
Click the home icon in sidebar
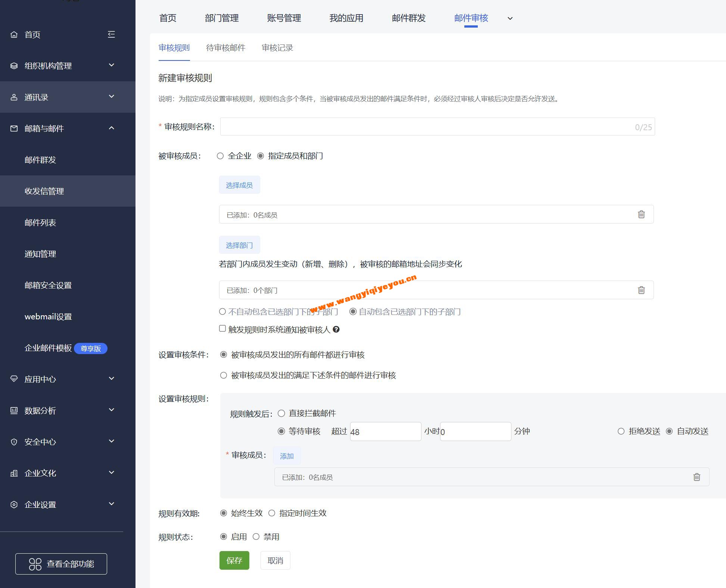tap(14, 35)
